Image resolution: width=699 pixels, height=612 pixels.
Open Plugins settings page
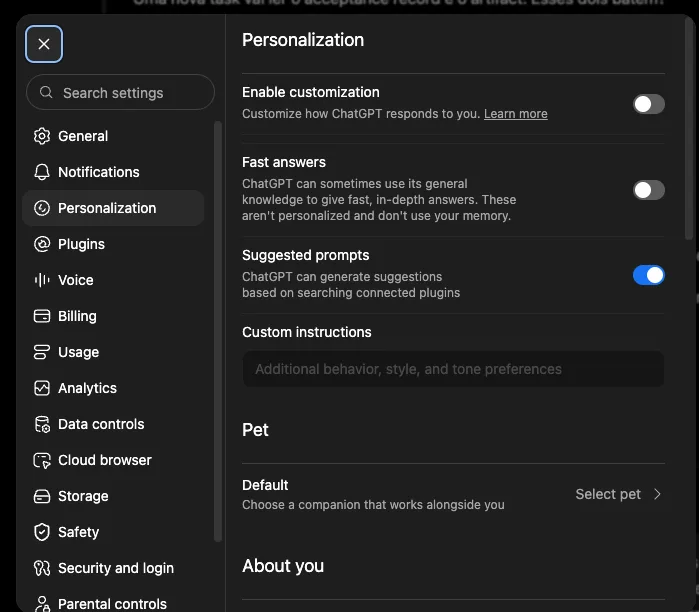point(81,244)
